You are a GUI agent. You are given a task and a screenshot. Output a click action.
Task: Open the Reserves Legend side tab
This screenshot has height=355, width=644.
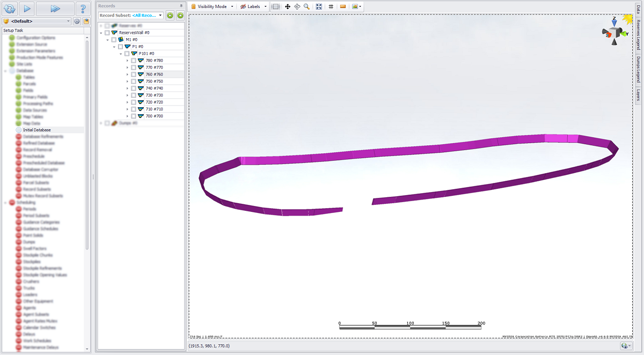tap(638, 35)
